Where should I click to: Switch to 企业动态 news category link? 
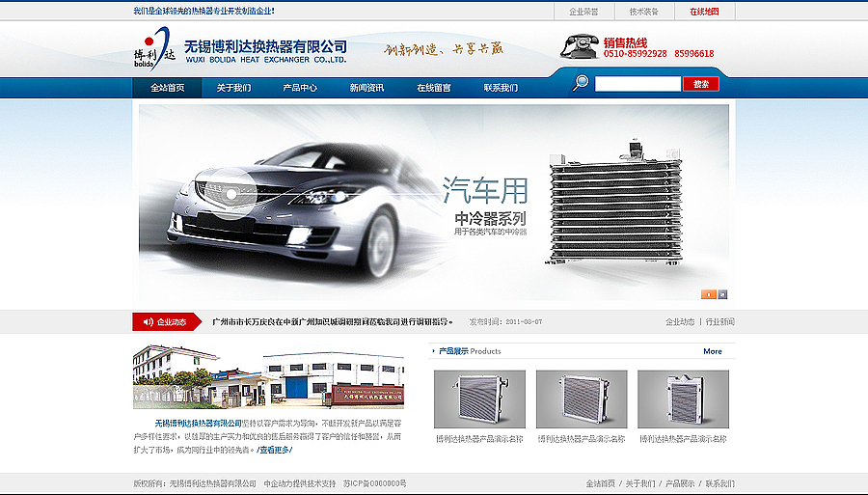click(x=680, y=321)
